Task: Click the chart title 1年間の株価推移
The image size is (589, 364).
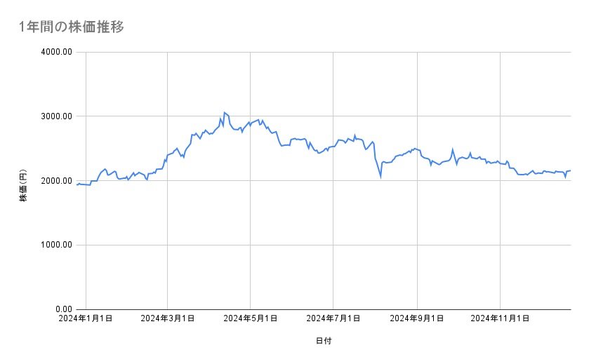Action: click(x=72, y=27)
